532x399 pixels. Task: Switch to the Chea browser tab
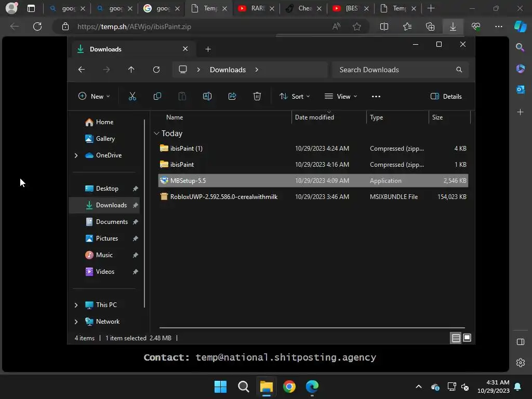click(x=303, y=8)
